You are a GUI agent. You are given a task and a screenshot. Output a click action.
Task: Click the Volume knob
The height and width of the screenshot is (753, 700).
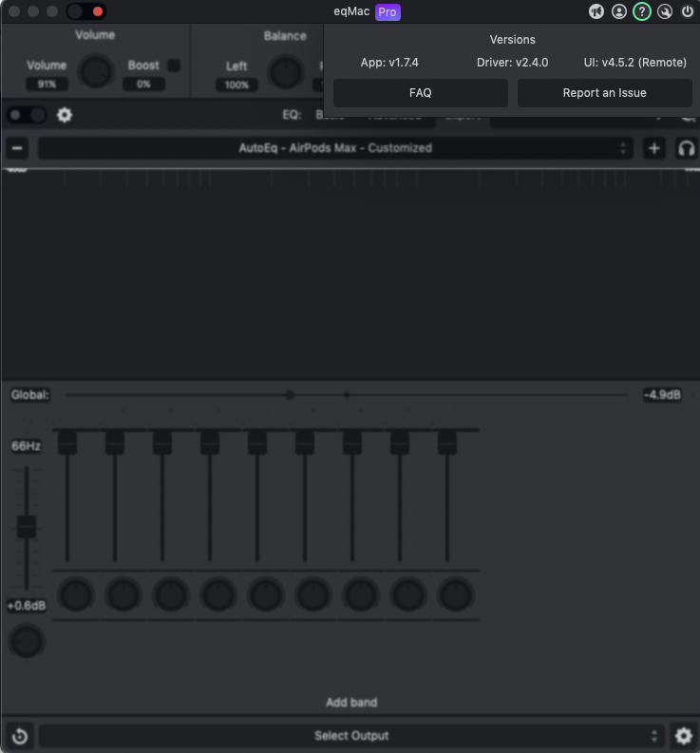(96, 72)
